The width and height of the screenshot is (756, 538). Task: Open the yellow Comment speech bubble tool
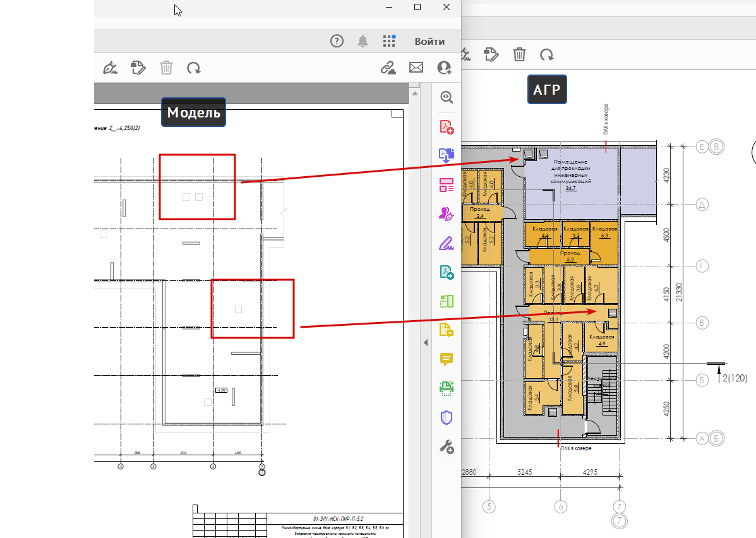click(x=447, y=359)
